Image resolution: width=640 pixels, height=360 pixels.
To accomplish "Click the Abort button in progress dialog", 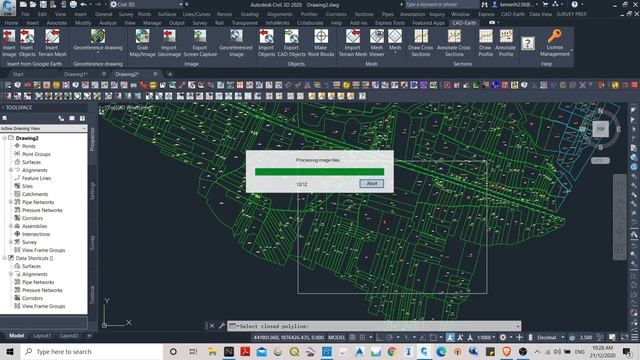I will 371,184.
